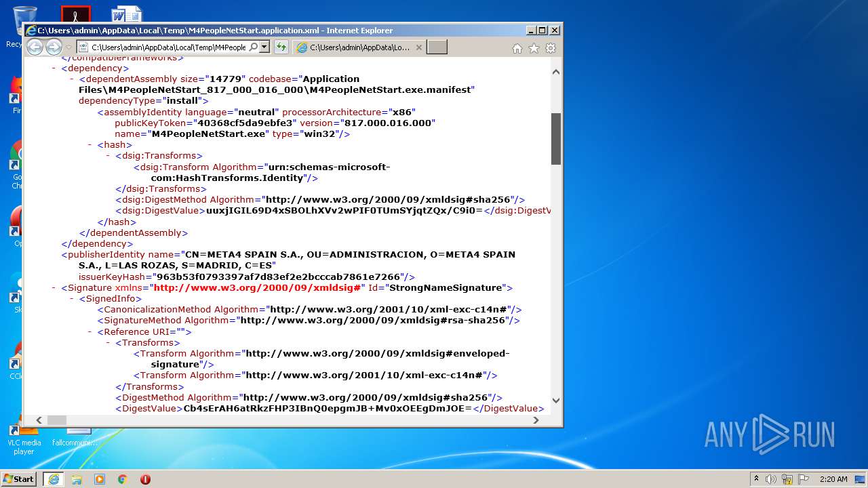Open the Start menu
Image resolution: width=868 pixels, height=488 pixels.
(19, 479)
